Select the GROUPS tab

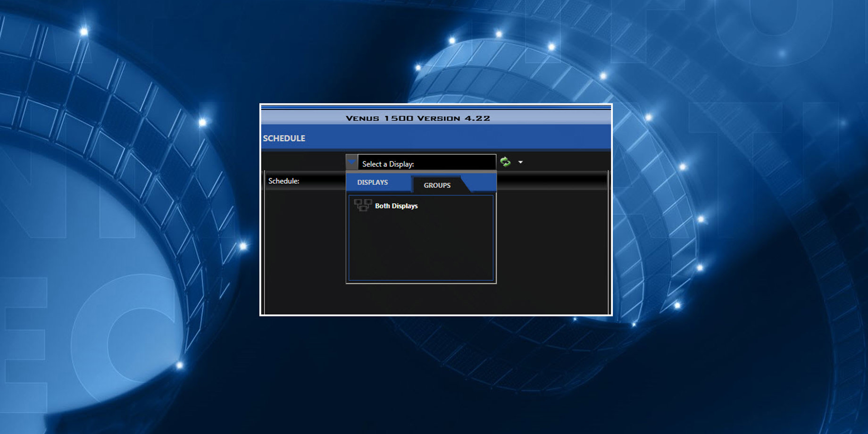click(437, 185)
